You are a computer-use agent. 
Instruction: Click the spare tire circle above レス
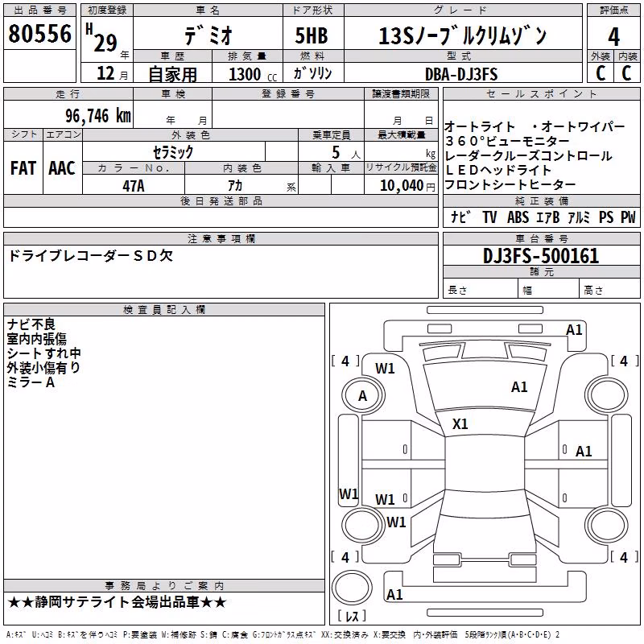tap(352, 588)
